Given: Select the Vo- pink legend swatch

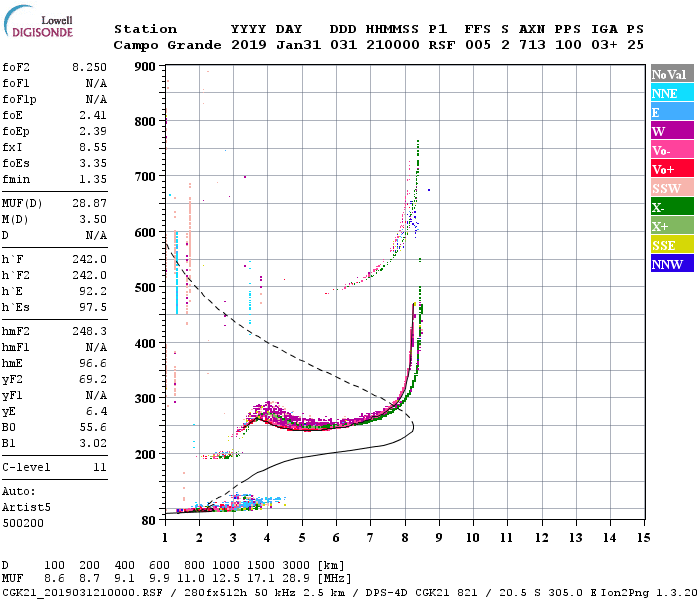Looking at the screenshot, I should pyautogui.click(x=672, y=150).
